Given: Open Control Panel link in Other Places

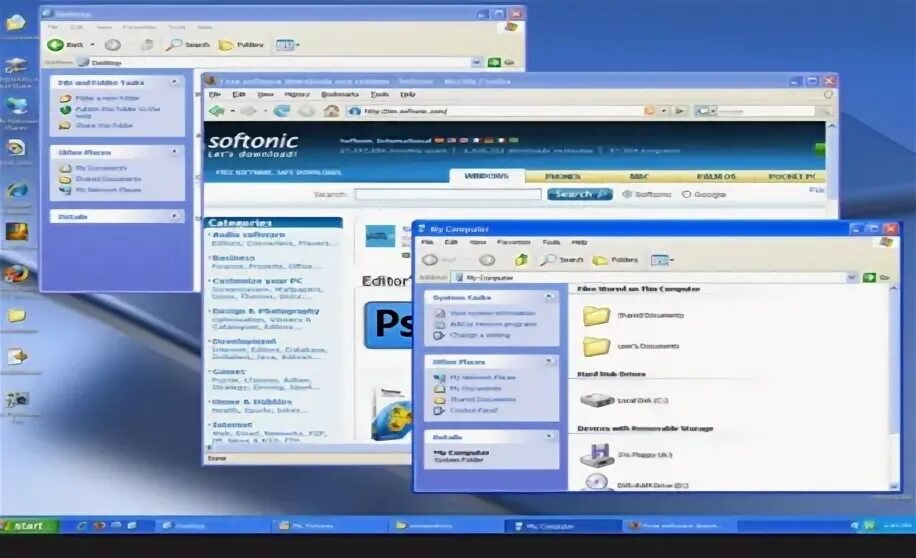Looking at the screenshot, I should [x=473, y=410].
